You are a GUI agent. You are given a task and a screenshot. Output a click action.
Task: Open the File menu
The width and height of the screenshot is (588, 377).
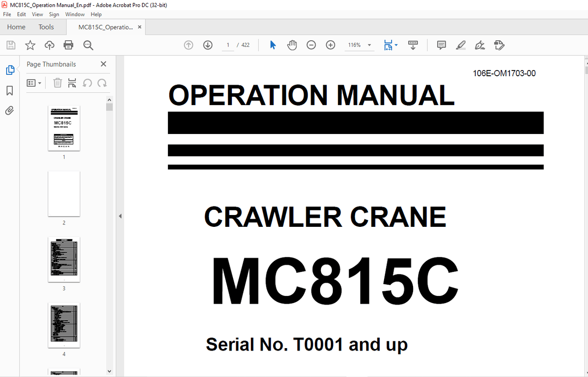tap(7, 14)
